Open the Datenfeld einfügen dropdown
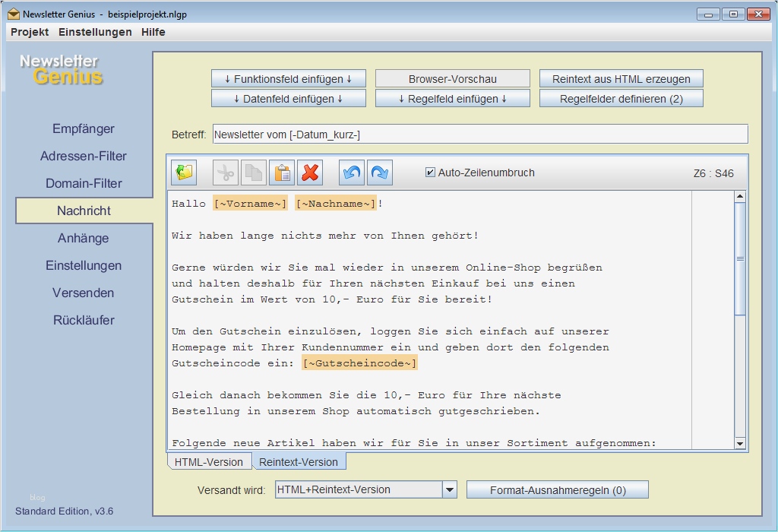This screenshot has width=778, height=532. 288,97
